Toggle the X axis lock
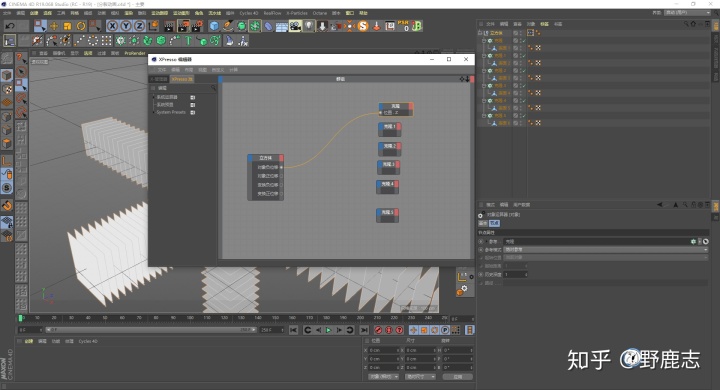 (x=112, y=26)
